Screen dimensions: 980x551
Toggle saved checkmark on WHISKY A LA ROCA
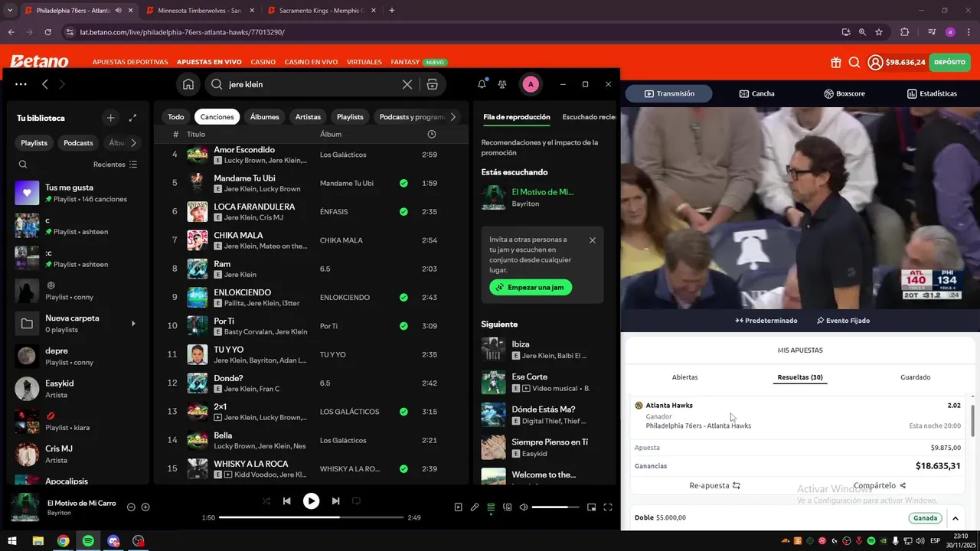tap(403, 469)
